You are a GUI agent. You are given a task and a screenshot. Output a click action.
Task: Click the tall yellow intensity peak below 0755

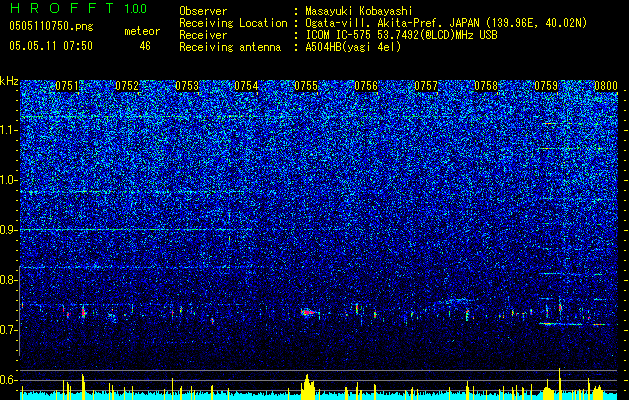[308, 387]
